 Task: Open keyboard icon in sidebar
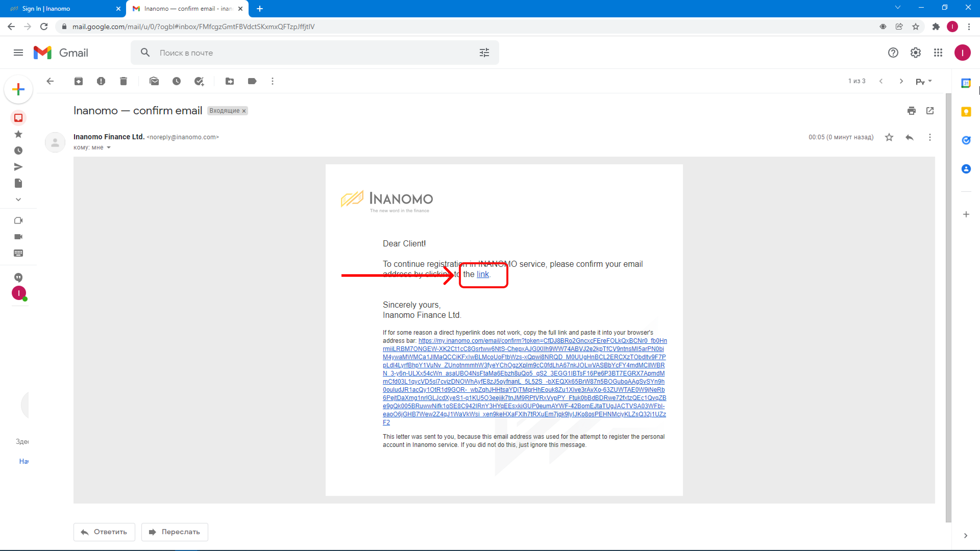[18, 253]
